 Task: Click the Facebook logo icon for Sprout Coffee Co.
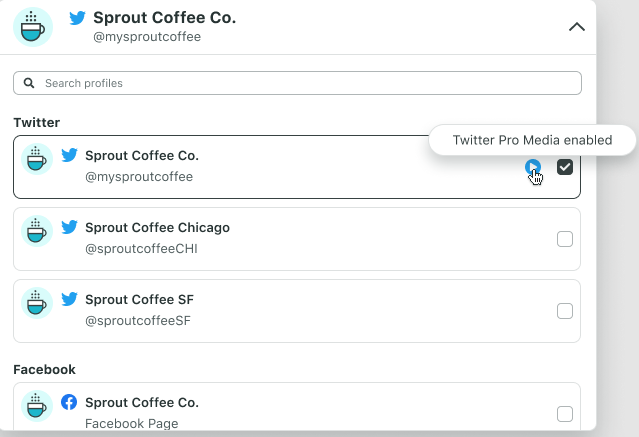69,402
